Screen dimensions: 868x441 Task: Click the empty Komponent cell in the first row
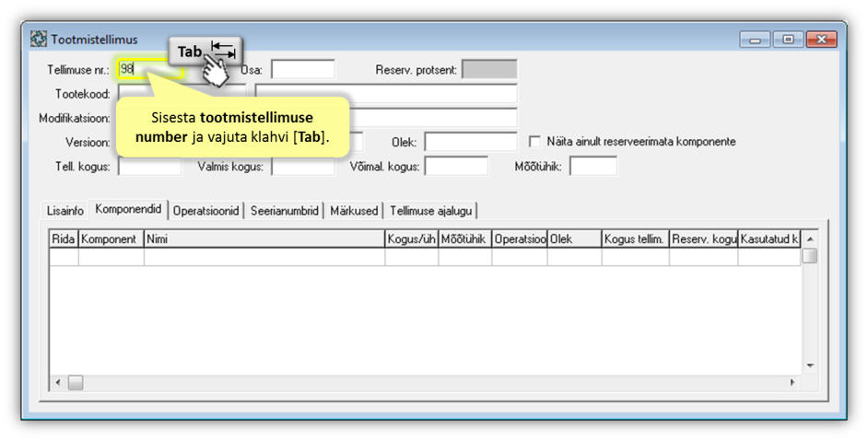click(x=111, y=257)
